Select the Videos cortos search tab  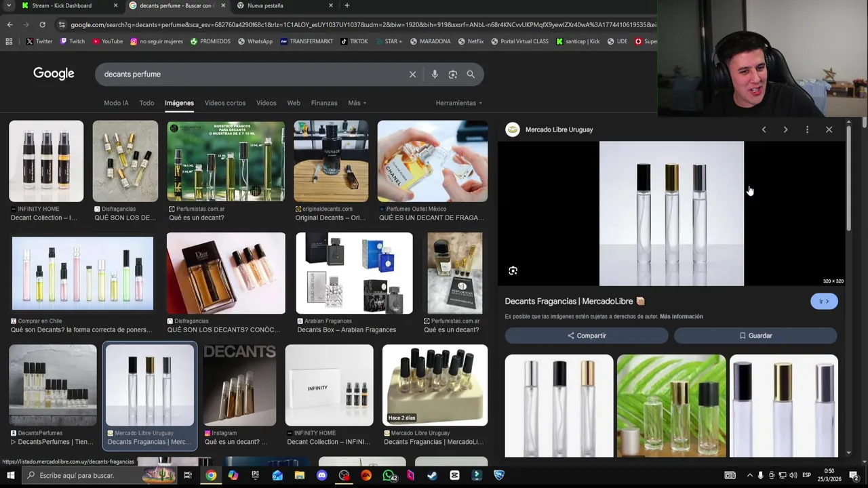[x=225, y=103]
